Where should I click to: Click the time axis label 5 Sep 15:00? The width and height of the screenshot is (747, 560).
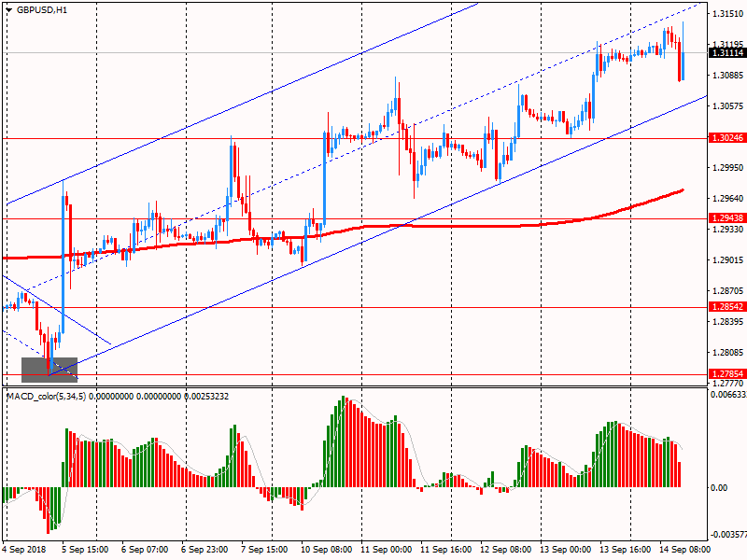click(x=85, y=550)
